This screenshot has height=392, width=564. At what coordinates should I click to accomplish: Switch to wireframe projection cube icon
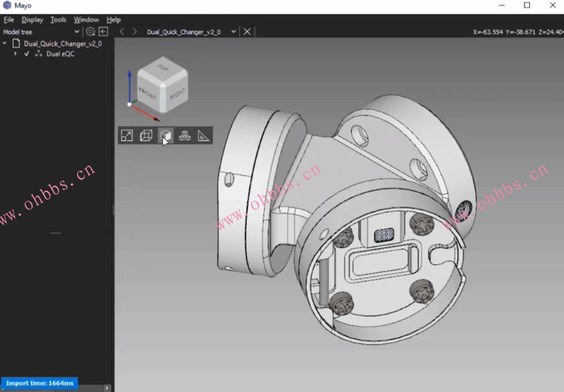pos(146,136)
